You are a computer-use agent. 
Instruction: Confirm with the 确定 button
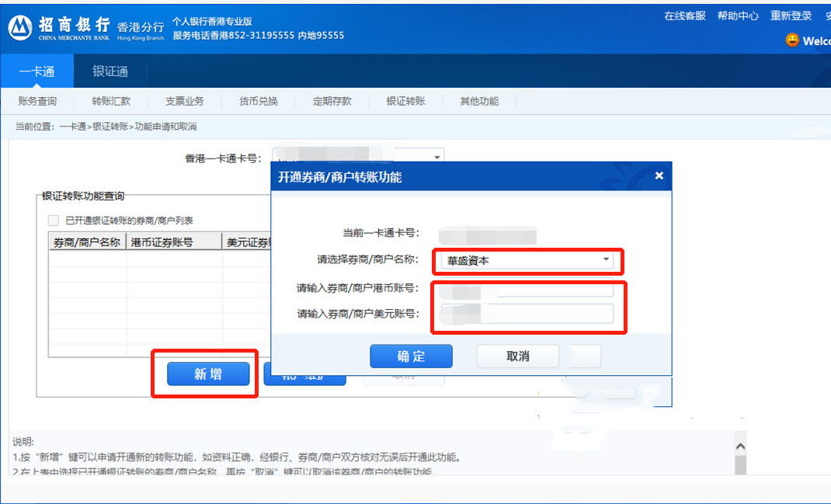pos(412,356)
